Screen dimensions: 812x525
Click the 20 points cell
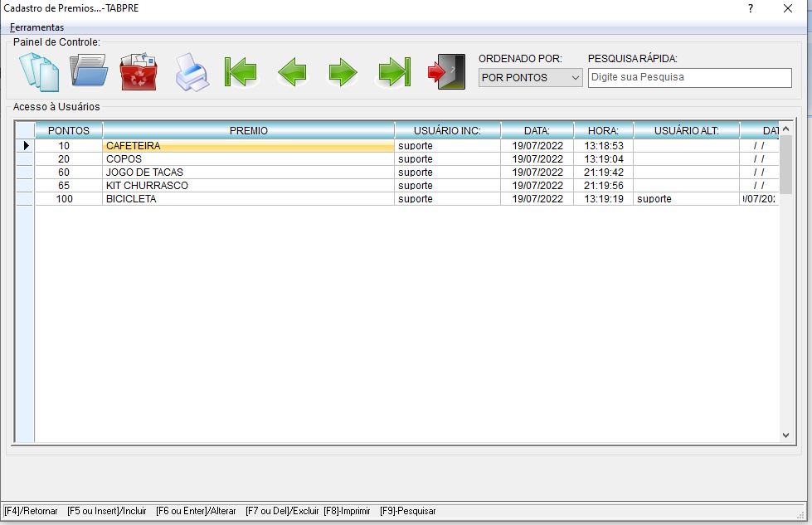coord(69,159)
